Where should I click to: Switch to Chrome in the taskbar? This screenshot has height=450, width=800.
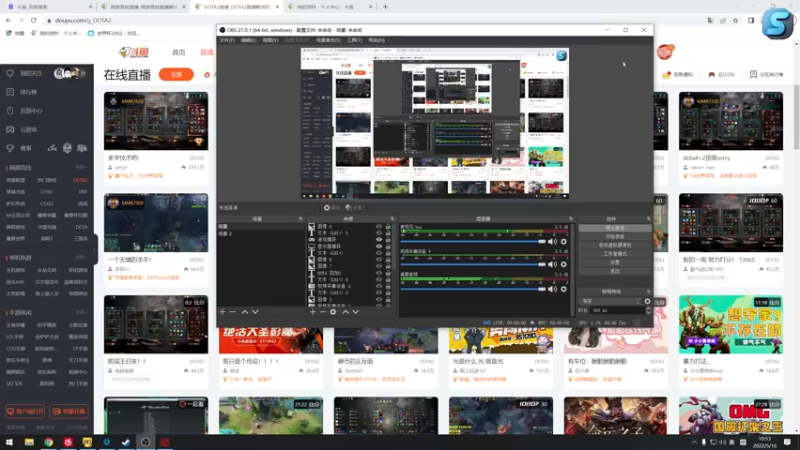48,442
